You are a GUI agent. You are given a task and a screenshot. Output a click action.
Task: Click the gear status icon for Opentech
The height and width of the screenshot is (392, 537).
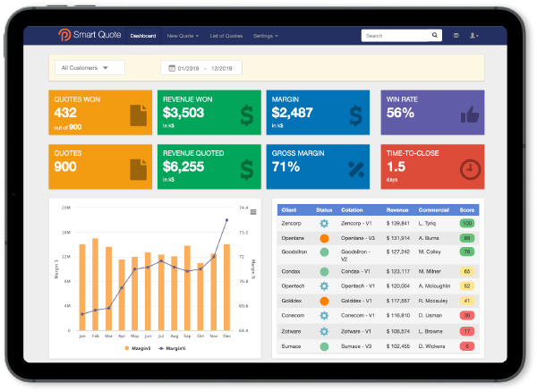pyautogui.click(x=324, y=285)
